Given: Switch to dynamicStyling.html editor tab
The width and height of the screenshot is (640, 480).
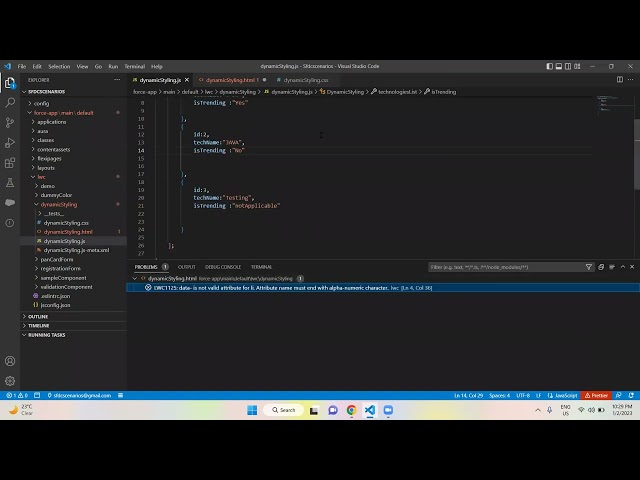Looking at the screenshot, I should [x=232, y=80].
